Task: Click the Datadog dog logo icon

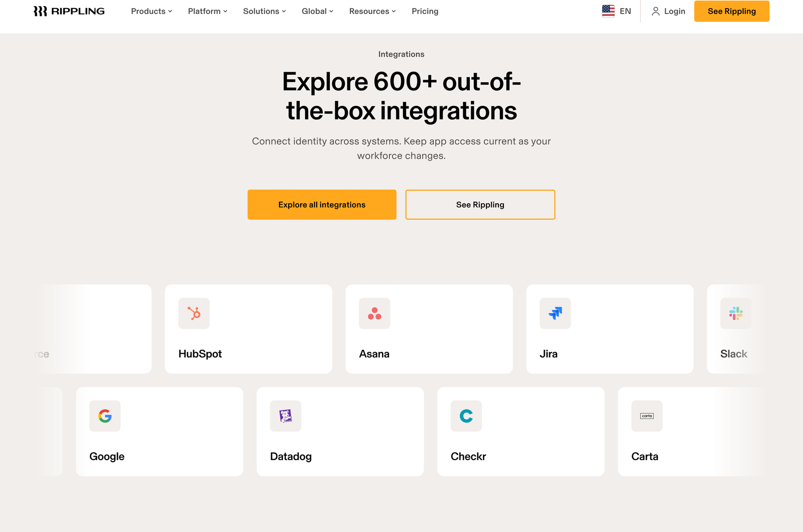Action: coord(286,416)
